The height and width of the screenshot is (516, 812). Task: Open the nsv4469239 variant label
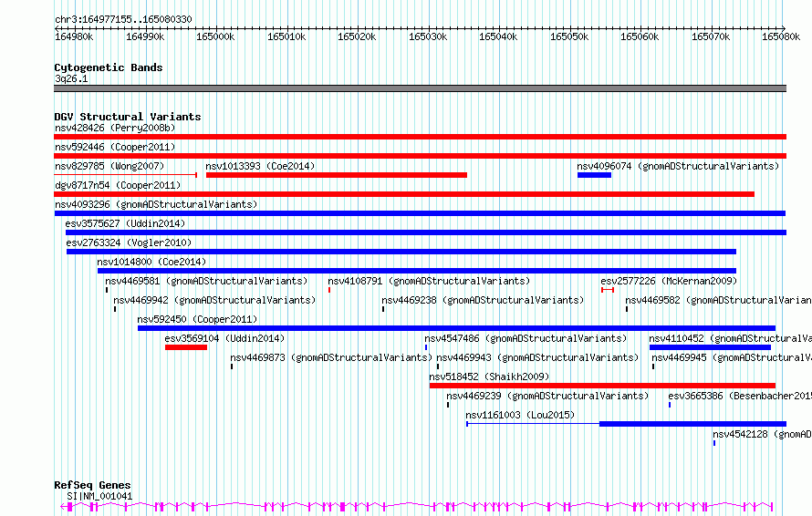[547, 396]
